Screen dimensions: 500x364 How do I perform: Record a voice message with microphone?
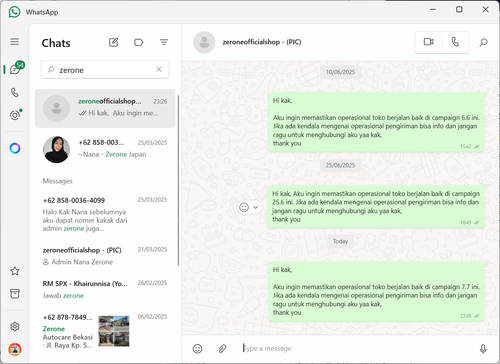(x=483, y=349)
